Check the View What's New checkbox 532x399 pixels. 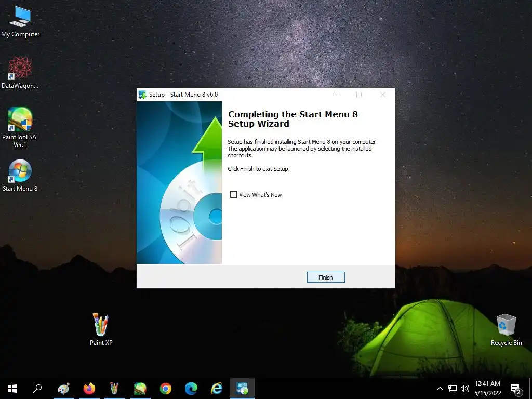[x=233, y=195]
